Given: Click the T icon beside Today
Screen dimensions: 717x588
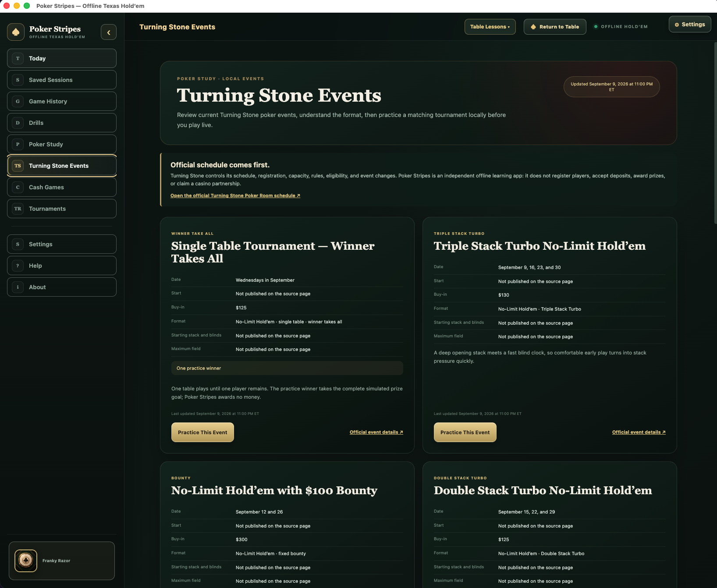Looking at the screenshot, I should pos(18,58).
